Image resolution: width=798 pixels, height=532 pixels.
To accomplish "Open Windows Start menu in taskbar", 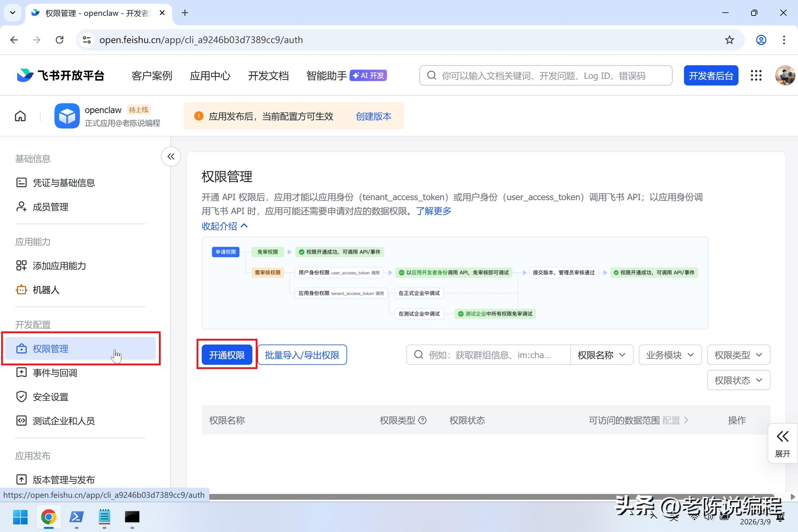I will point(20,517).
